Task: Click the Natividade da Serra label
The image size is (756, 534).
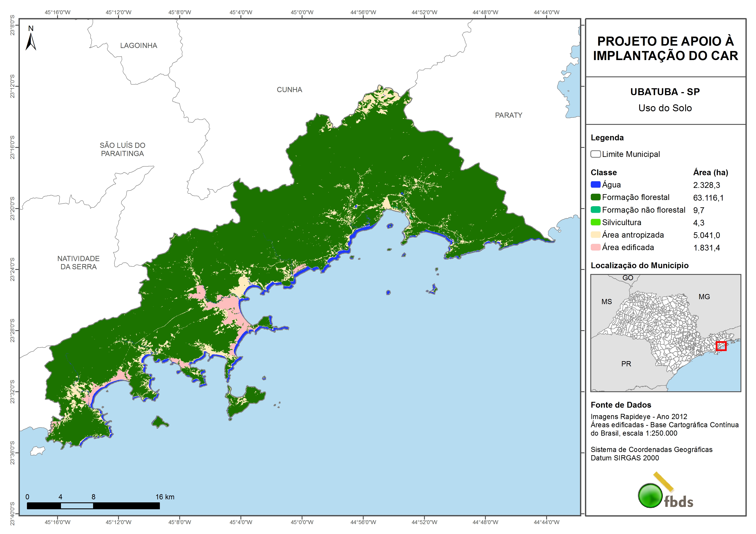Action: pos(78,263)
